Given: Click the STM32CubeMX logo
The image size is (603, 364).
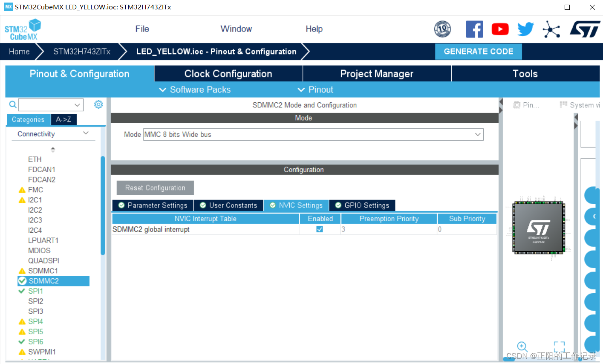Looking at the screenshot, I should tap(23, 30).
